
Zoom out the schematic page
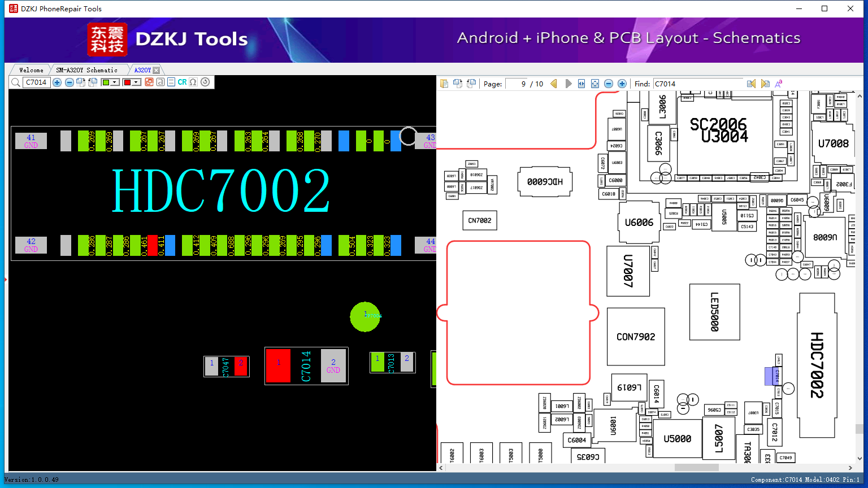click(x=609, y=84)
